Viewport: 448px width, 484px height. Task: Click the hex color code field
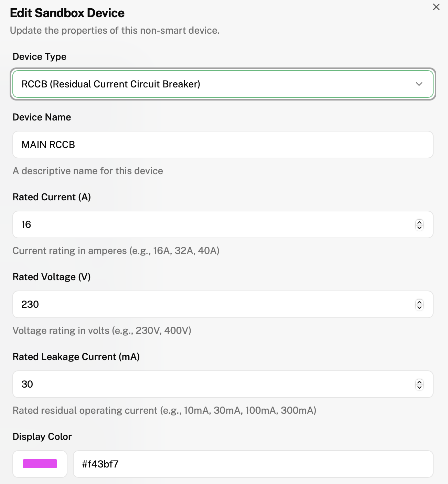(253, 464)
